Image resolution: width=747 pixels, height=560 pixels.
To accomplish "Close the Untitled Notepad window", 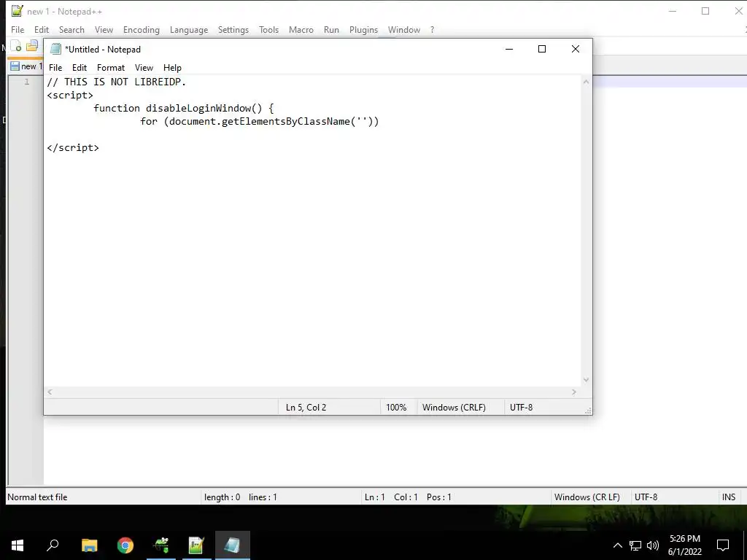I will tap(576, 49).
